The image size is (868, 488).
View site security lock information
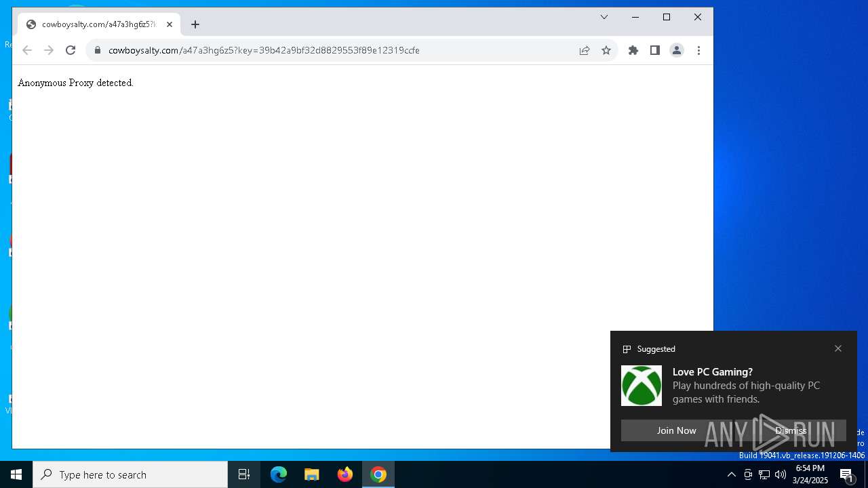pos(98,50)
